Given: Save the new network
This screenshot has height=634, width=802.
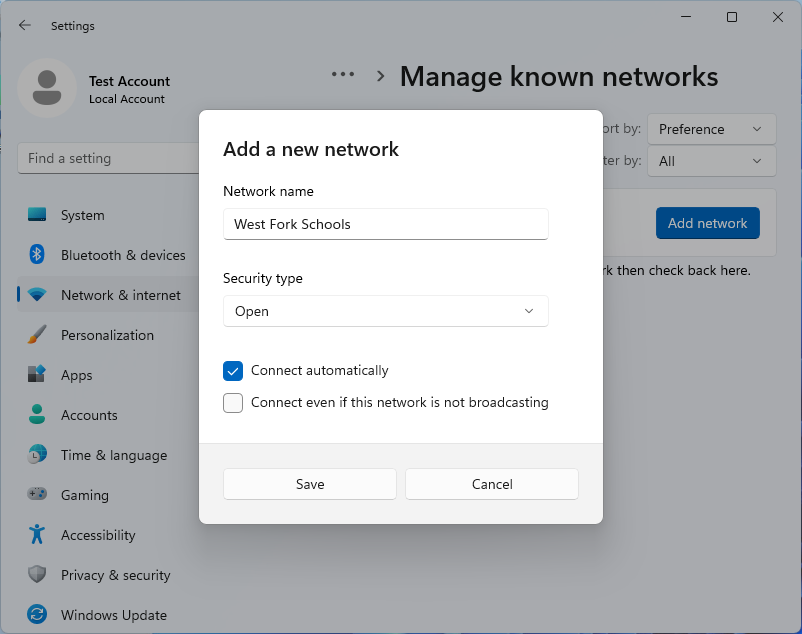Looking at the screenshot, I should [x=310, y=484].
